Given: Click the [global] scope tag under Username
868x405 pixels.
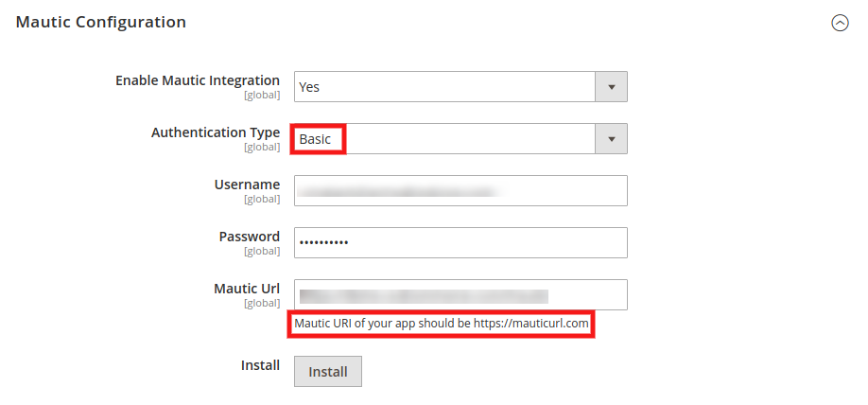Looking at the screenshot, I should pos(262,200).
